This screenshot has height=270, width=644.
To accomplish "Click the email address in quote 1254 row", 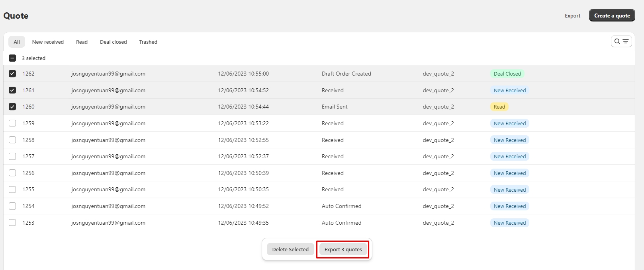I will (x=108, y=206).
